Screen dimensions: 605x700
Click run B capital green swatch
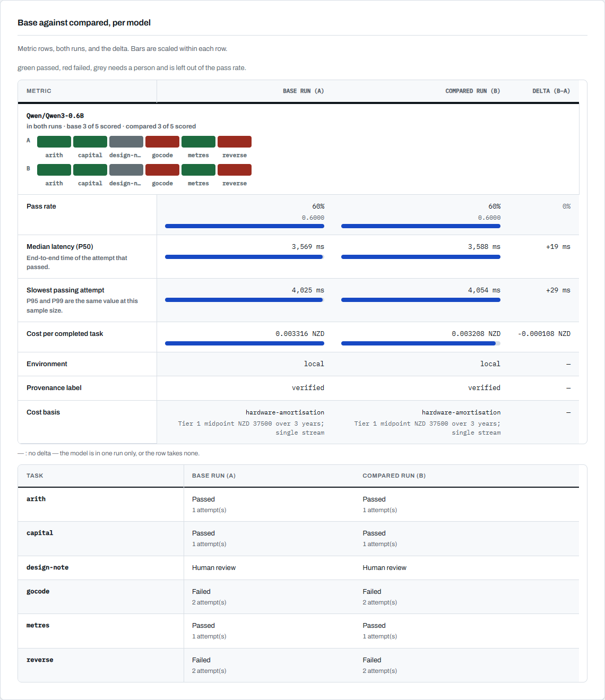[90, 170]
